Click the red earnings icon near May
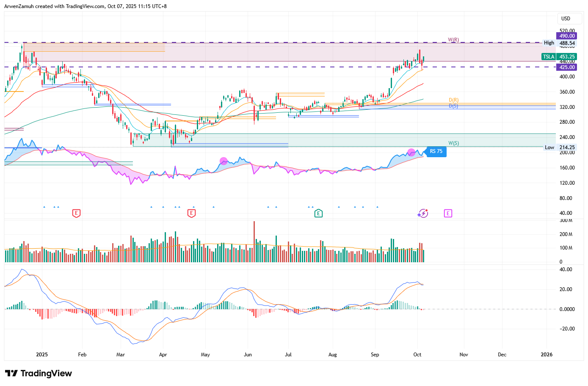Screen dimensions: 588x386 191,213
